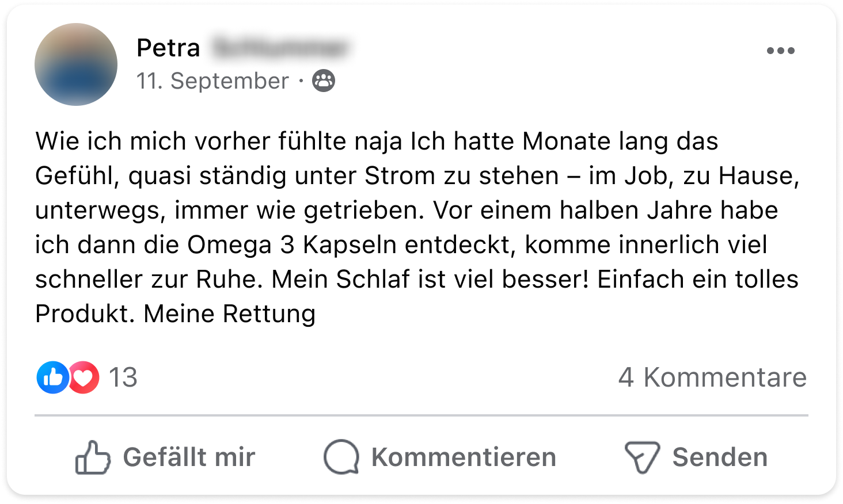The width and height of the screenshot is (843, 504).
Task: Click the blurred surname next to Petra
Action: point(280,48)
